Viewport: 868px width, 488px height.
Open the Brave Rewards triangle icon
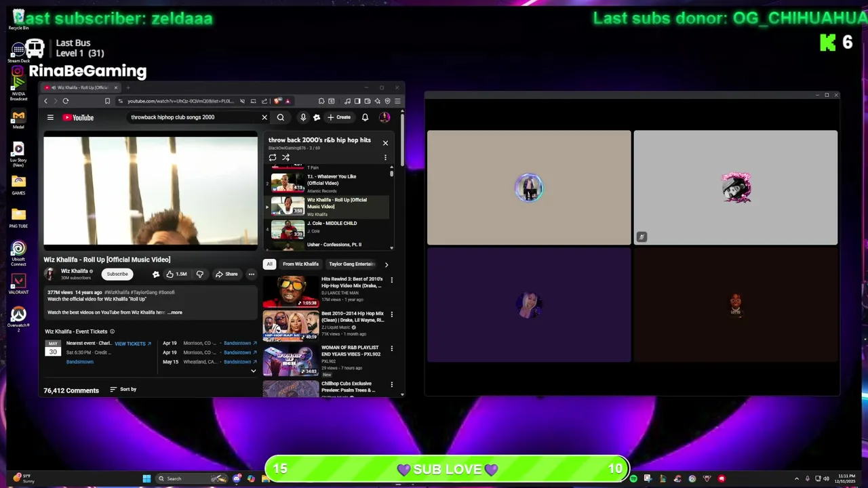pos(288,101)
